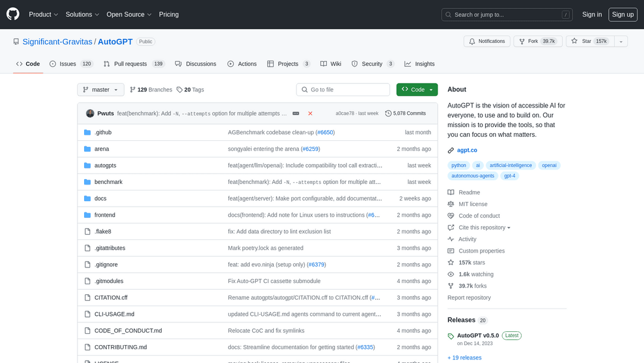Open the green Code dropdown
The width and height of the screenshot is (644, 363).
pos(417,90)
